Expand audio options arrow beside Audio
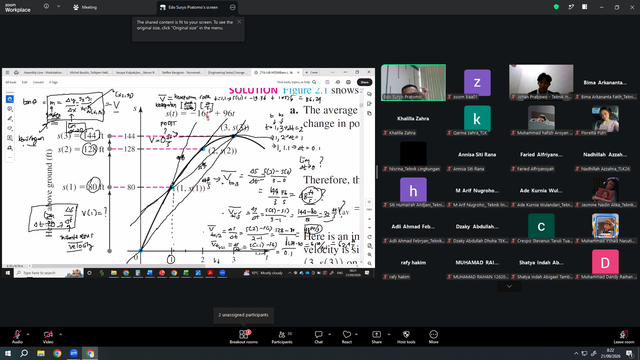The image size is (640, 360). point(28,334)
